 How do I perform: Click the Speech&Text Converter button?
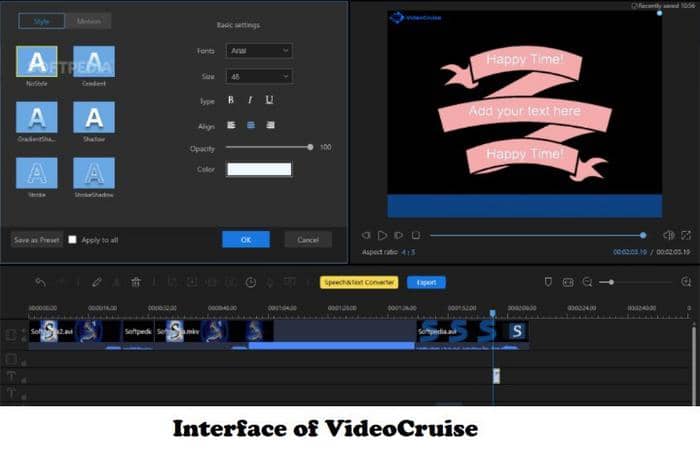click(x=359, y=283)
